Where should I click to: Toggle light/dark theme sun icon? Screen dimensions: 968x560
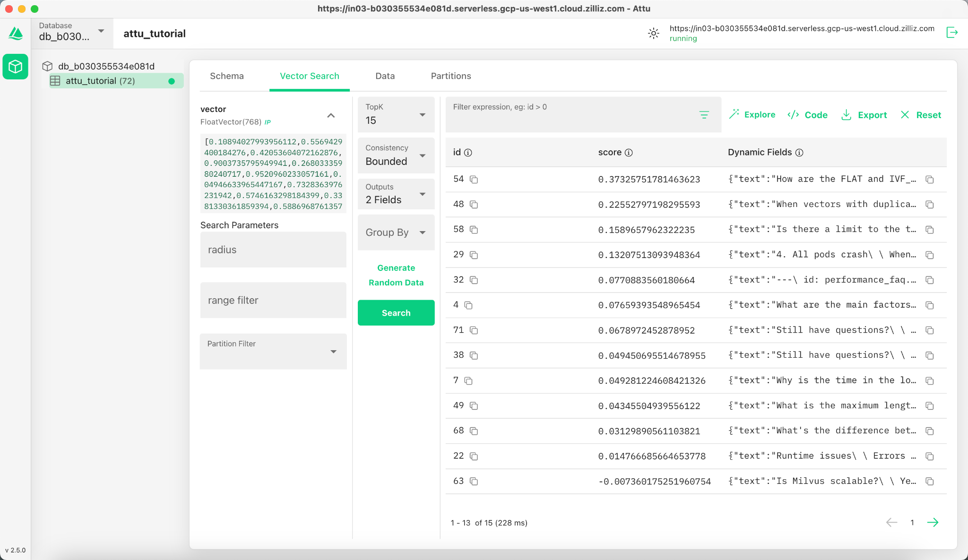tap(653, 33)
